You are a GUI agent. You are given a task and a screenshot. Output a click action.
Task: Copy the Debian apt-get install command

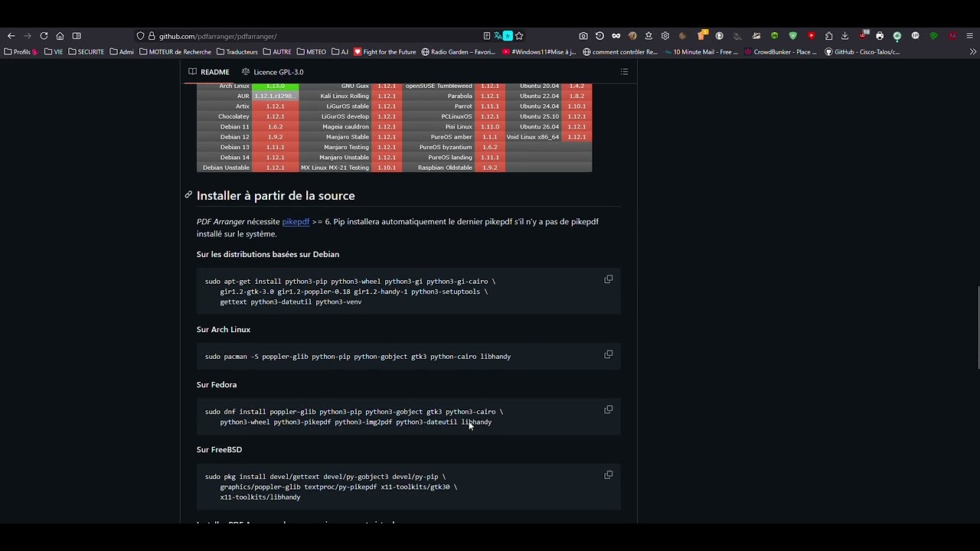point(609,279)
